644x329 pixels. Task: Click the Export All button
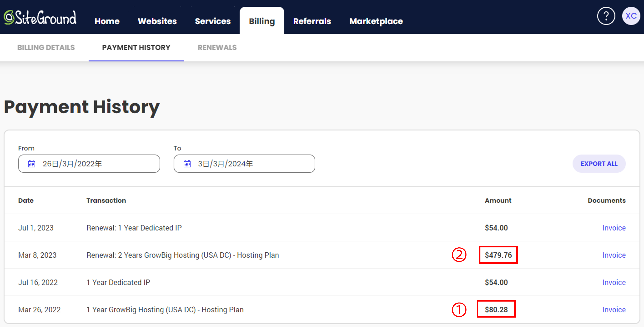pyautogui.click(x=599, y=164)
